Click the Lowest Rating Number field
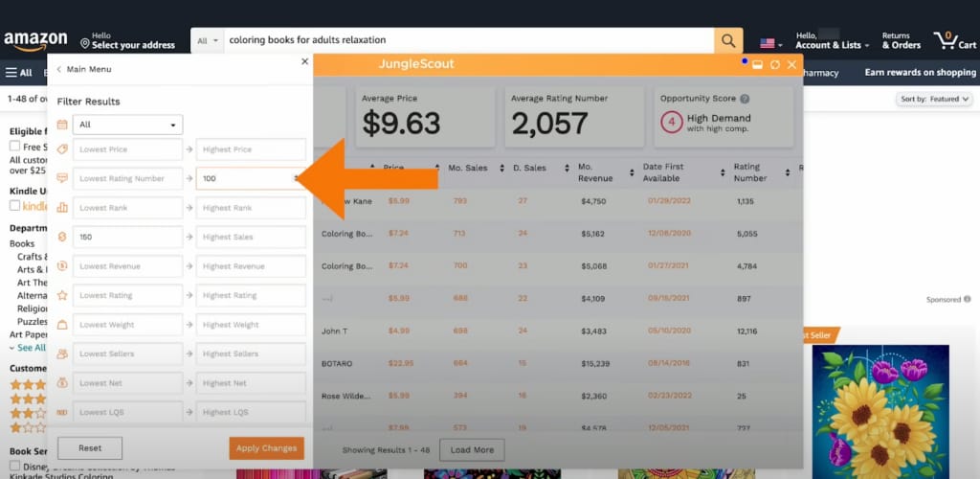Screen dimensions: 980x479 tap(127, 178)
